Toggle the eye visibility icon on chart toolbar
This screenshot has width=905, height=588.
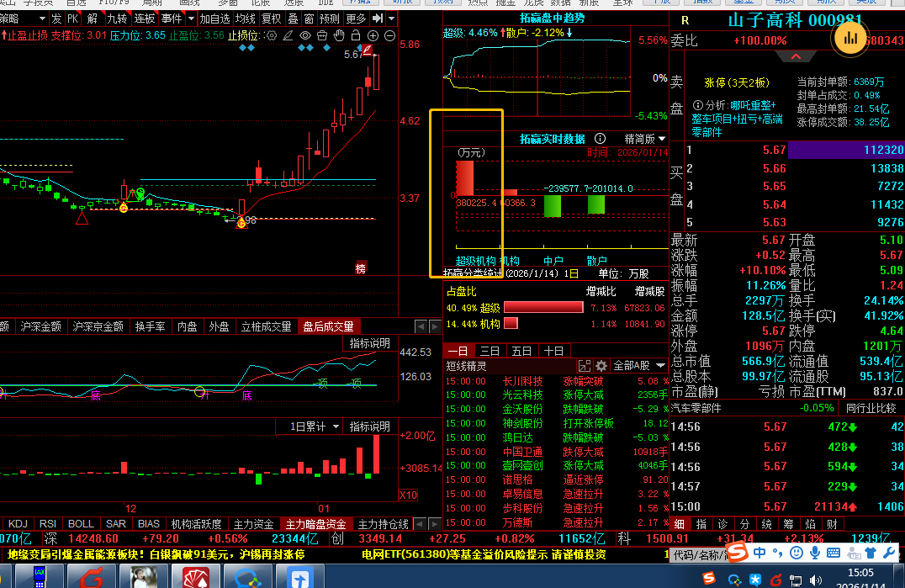304,36
